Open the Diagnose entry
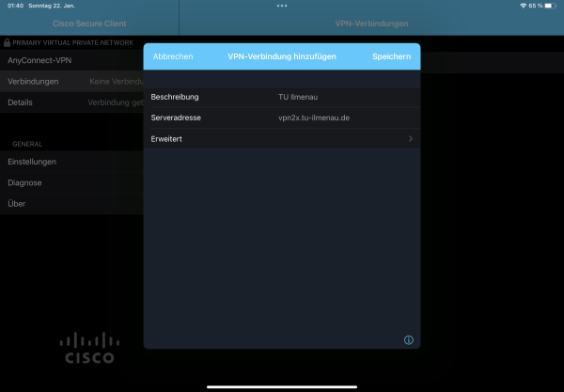564x392 pixels. tap(72, 182)
